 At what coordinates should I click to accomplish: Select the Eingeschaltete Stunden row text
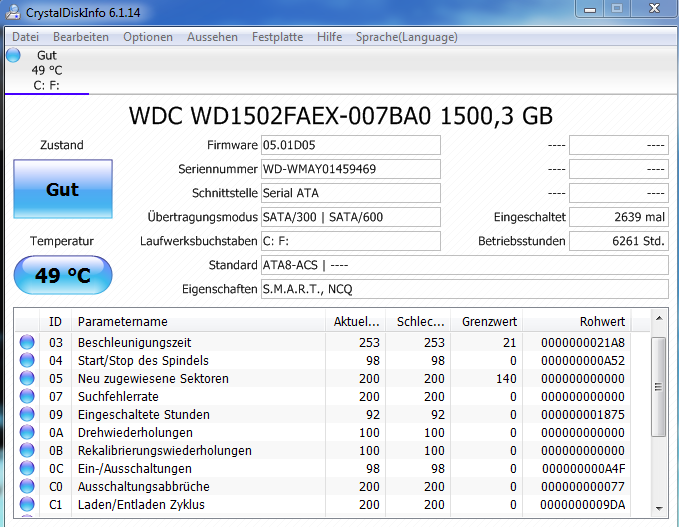click(x=144, y=414)
